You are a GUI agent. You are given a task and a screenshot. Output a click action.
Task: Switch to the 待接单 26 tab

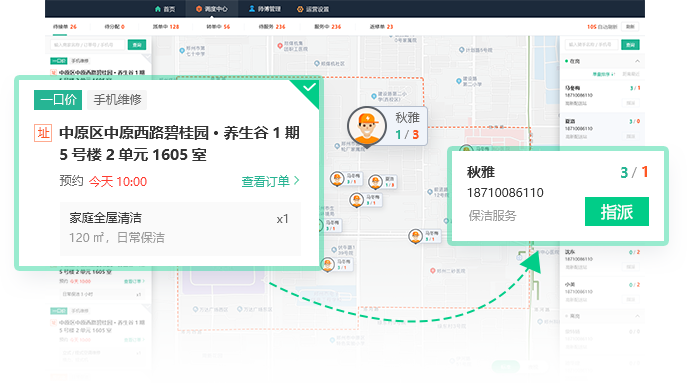pos(64,27)
